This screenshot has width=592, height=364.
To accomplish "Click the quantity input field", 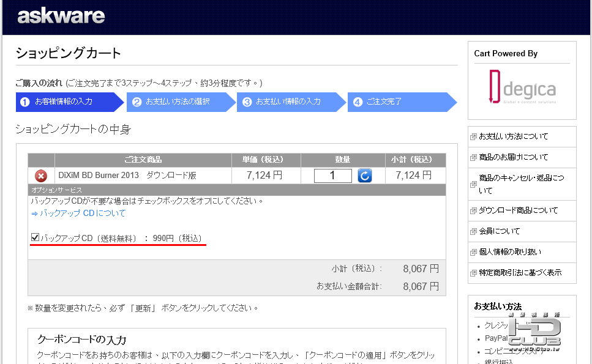I will coord(332,176).
